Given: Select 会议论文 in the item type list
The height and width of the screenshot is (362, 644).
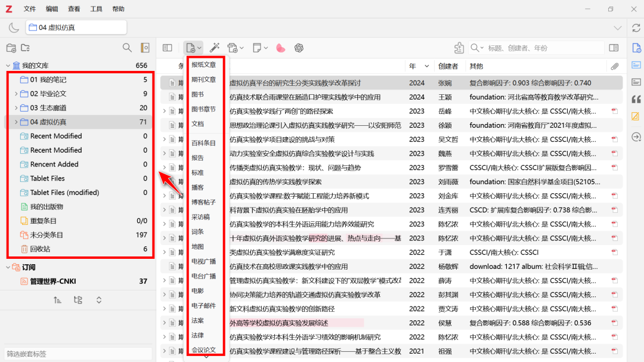Looking at the screenshot, I should (203, 350).
